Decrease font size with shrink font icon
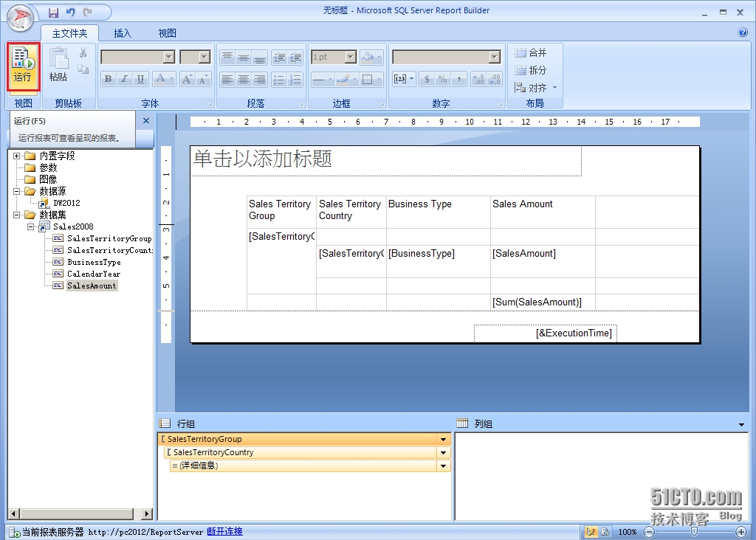Viewport: 756px width, 540px height. [x=203, y=79]
